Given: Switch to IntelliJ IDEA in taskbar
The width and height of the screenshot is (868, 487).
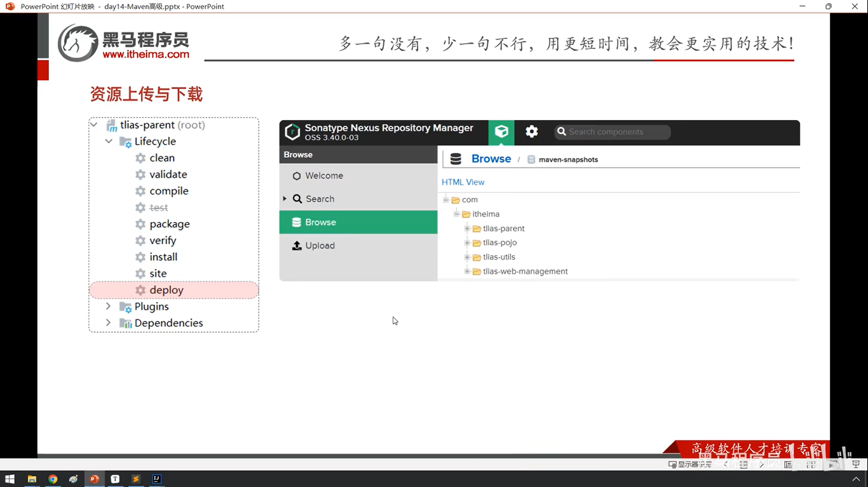Looking at the screenshot, I should click(x=156, y=479).
